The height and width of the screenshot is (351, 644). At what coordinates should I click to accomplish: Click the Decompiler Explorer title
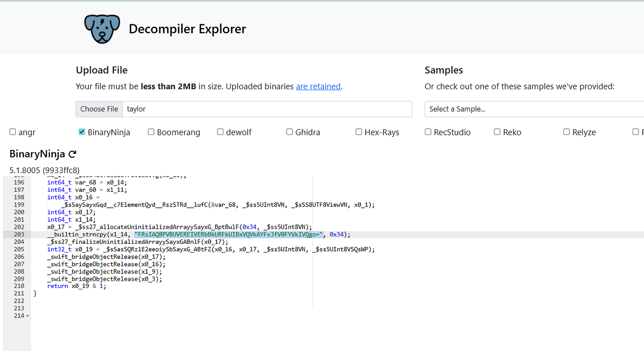[x=187, y=29]
